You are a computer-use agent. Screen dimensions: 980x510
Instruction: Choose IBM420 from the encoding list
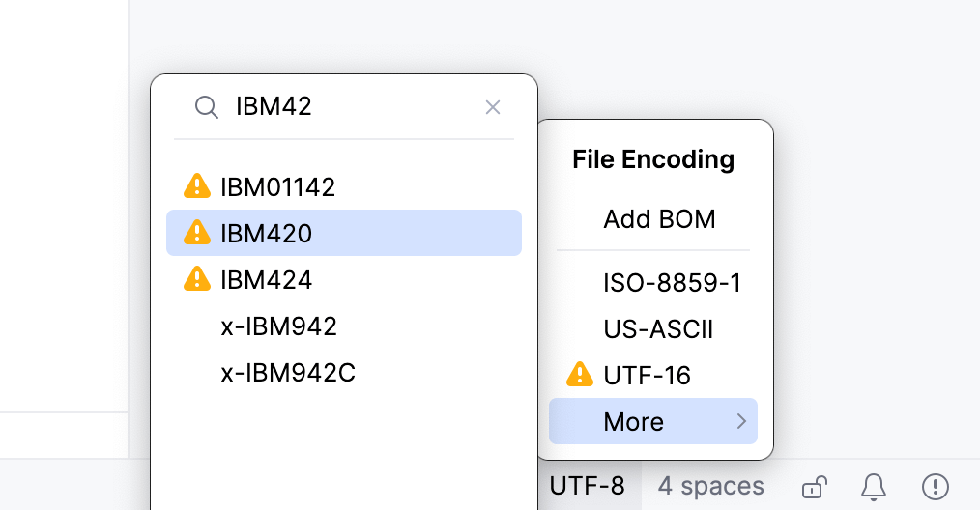tap(267, 233)
